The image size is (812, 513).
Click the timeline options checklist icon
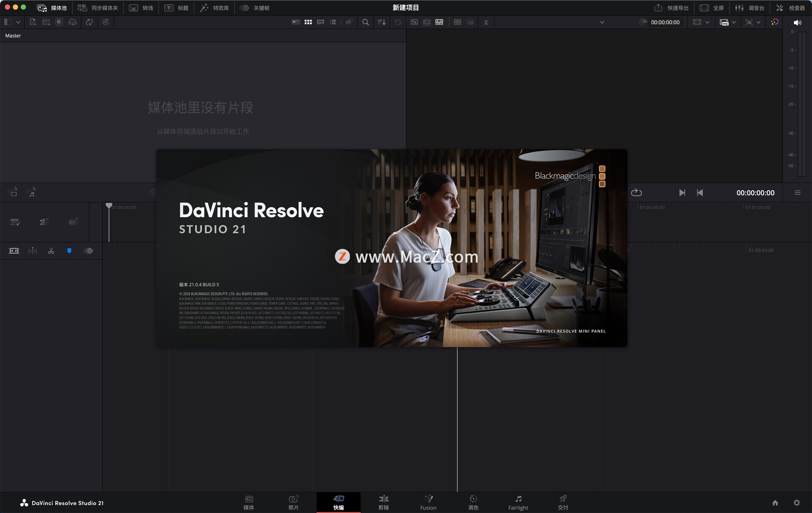[15, 222]
